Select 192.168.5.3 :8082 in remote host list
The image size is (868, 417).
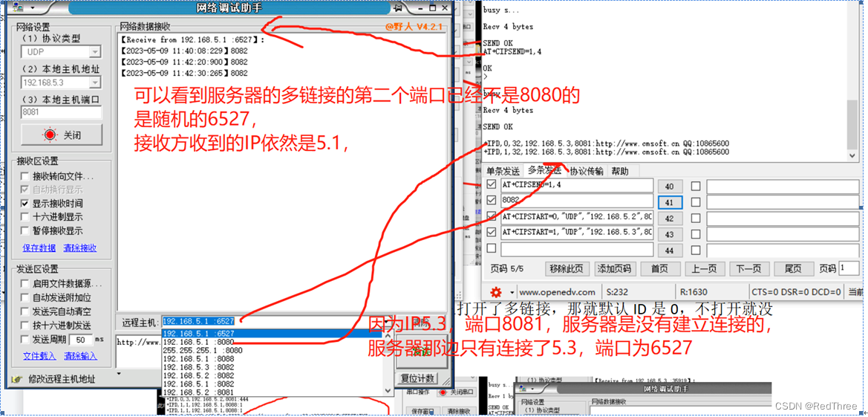click(271, 367)
